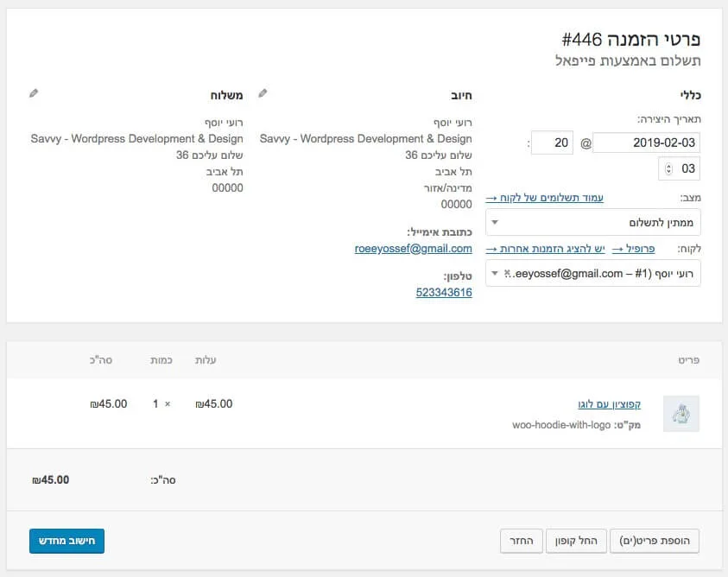The image size is (728, 577).
Task: Click the סה"כ column header
Action: click(101, 360)
